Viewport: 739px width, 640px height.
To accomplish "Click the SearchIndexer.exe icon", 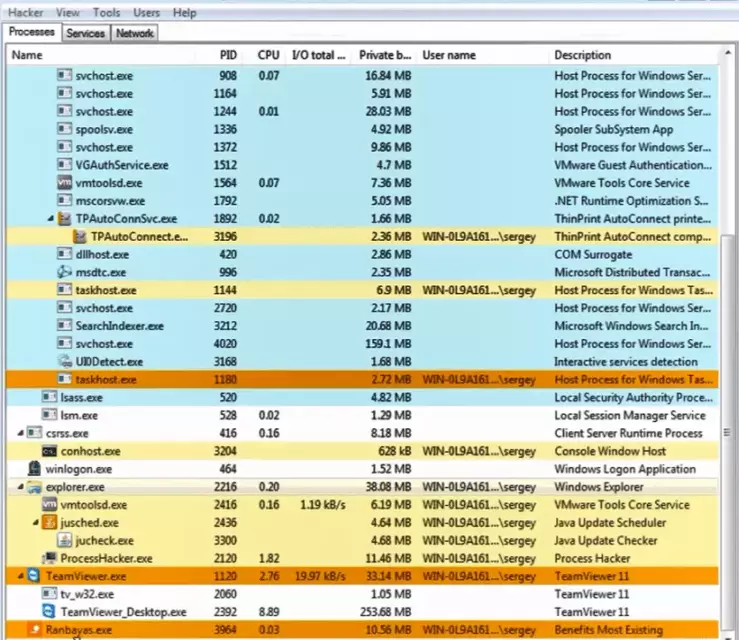I will [65, 326].
